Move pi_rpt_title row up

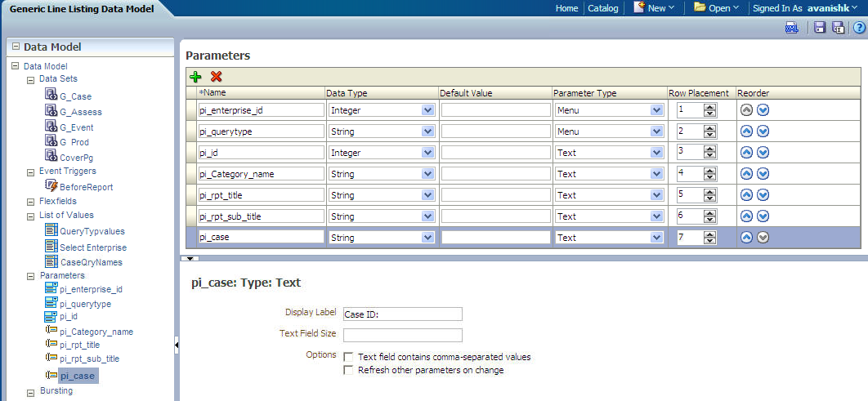pyautogui.click(x=747, y=194)
